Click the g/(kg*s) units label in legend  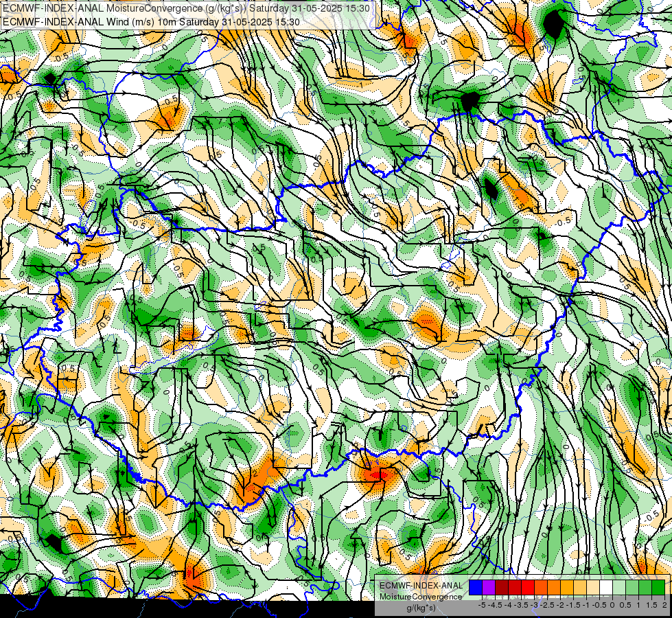421,608
